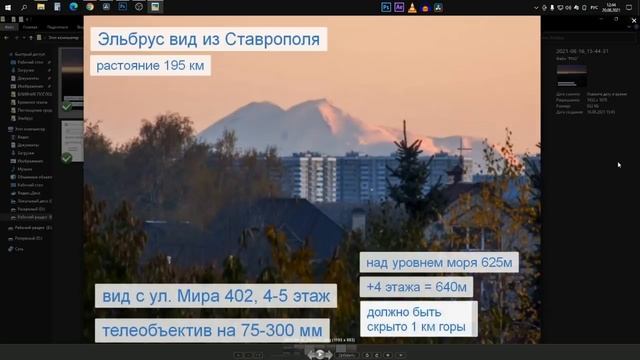Open the taskbar clock and date
This screenshot has width=640, height=360.
click(611, 8)
